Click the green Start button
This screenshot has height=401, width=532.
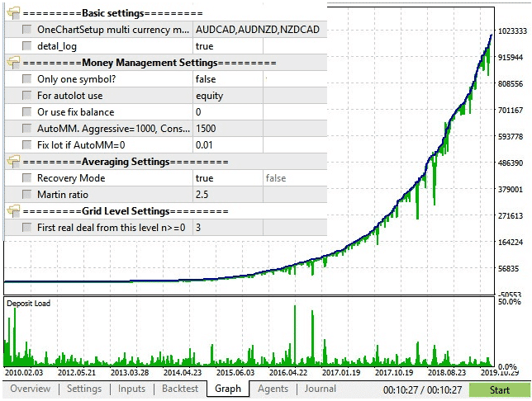pyautogui.click(x=500, y=389)
